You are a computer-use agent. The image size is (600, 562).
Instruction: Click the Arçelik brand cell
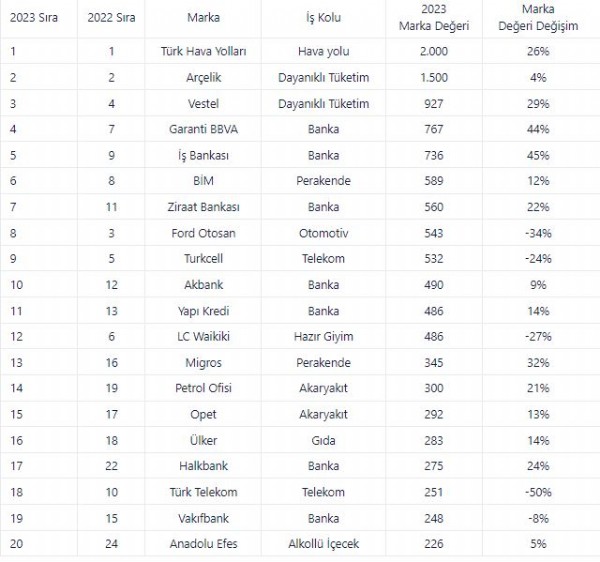(203, 77)
